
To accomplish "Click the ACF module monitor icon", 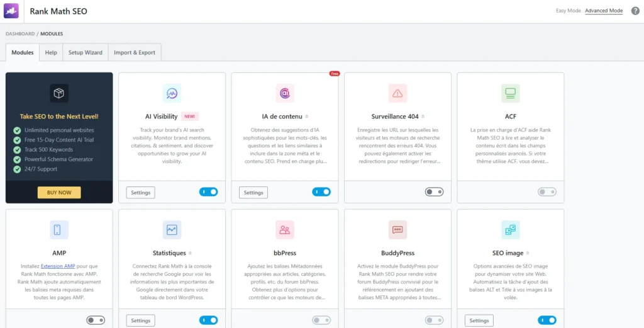I will pos(511,93).
